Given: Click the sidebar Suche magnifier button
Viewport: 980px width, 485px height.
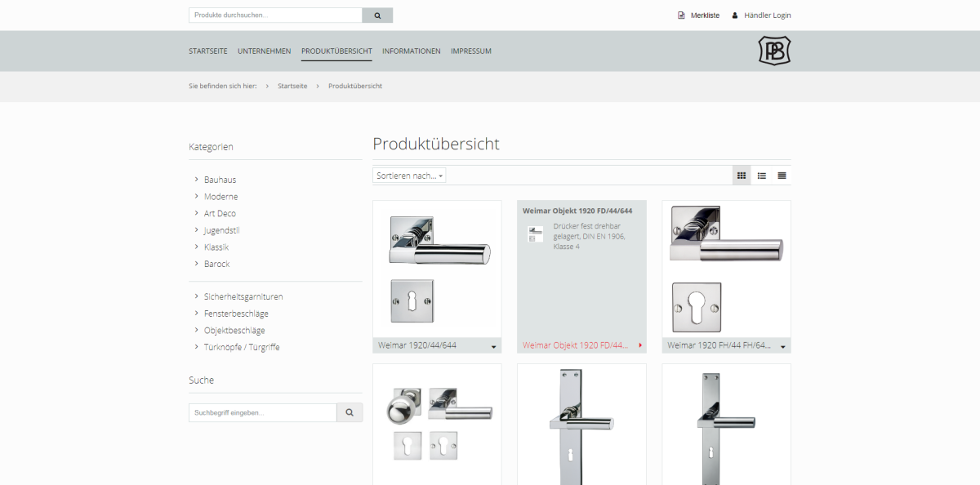Looking at the screenshot, I should tap(350, 413).
